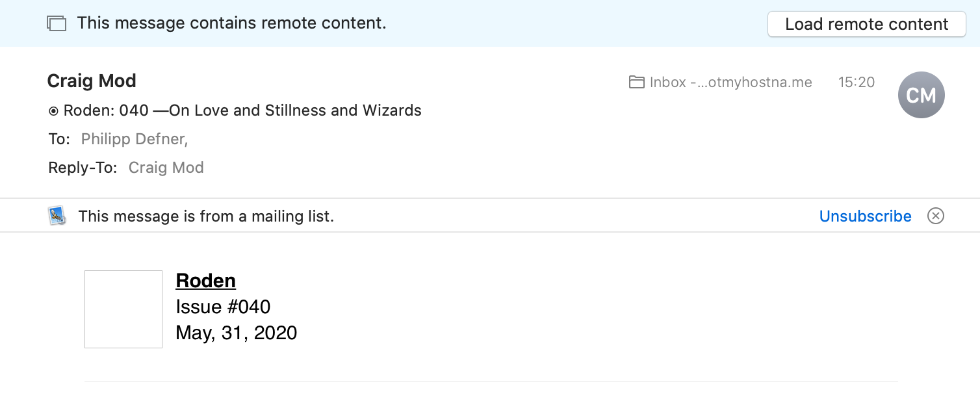Click the blank Roden logo placeholder
Image resolution: width=980 pixels, height=399 pixels.
(123, 309)
